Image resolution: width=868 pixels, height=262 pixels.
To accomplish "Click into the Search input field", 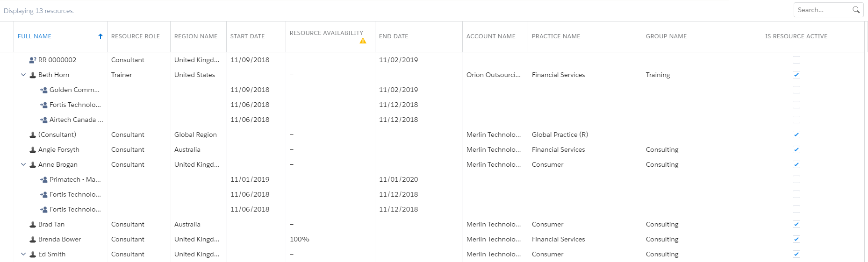I will 823,10.
